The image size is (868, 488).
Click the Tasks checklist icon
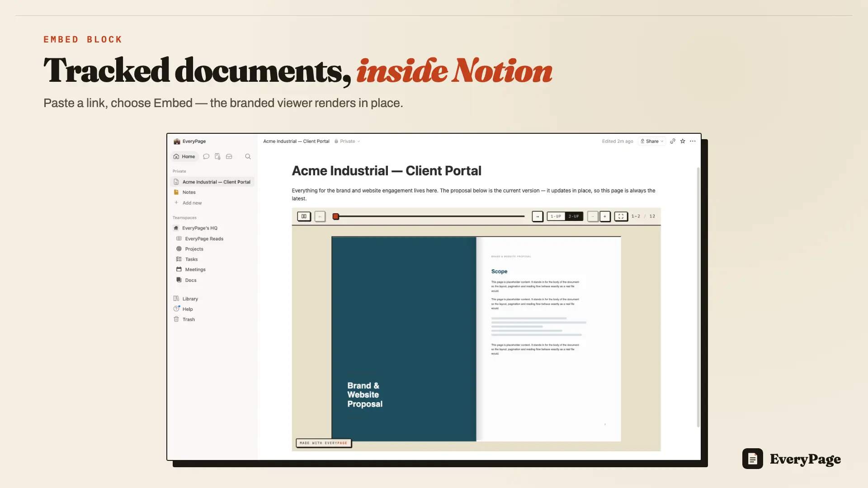pos(179,259)
